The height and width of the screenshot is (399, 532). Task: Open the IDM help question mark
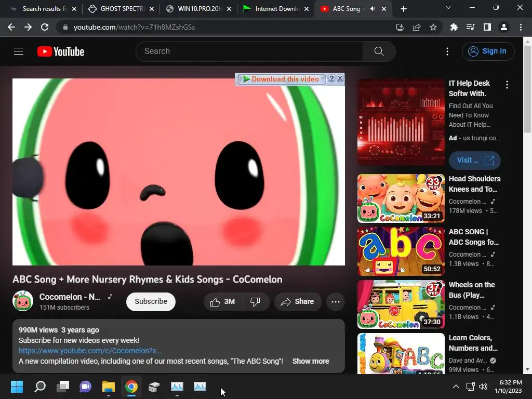[x=331, y=79]
